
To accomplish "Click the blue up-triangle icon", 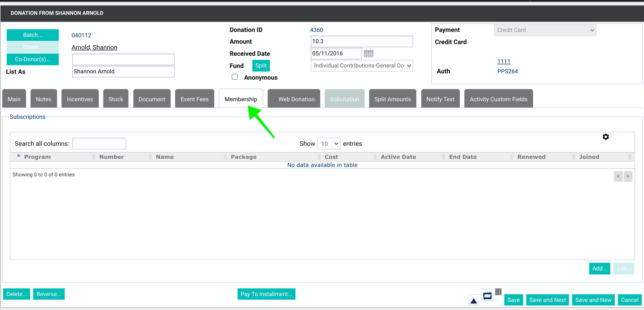I will coord(474,301).
